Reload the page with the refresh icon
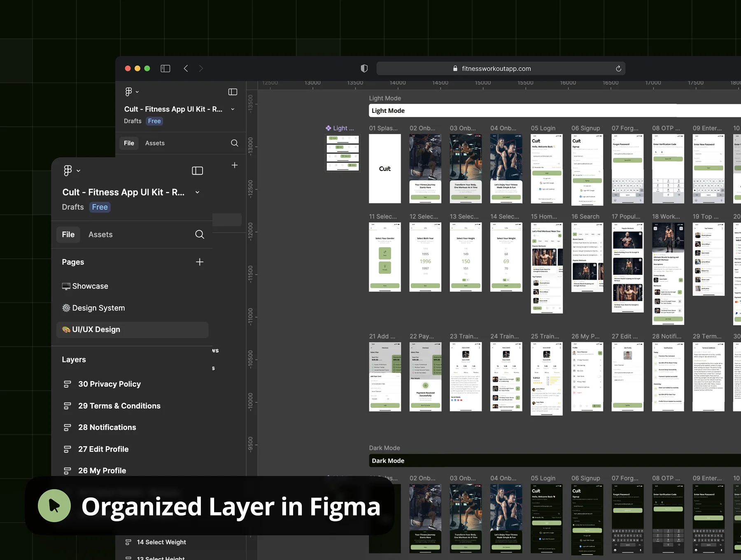 618,69
